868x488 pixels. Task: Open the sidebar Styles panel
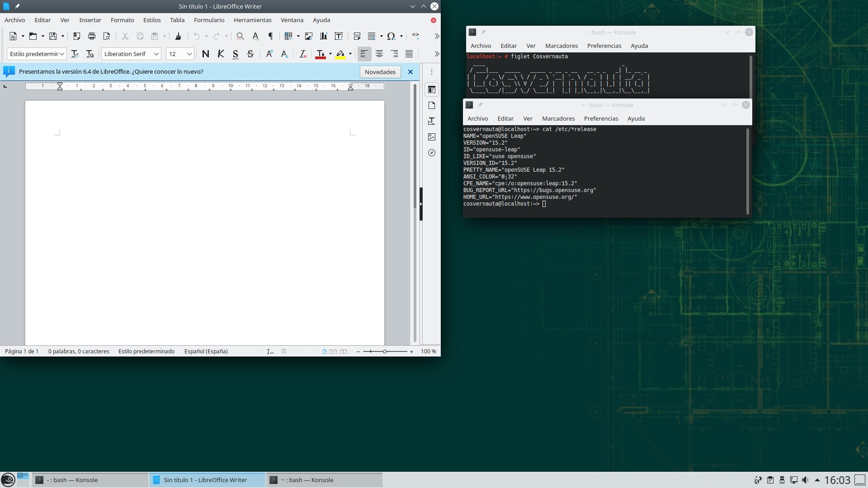click(432, 121)
